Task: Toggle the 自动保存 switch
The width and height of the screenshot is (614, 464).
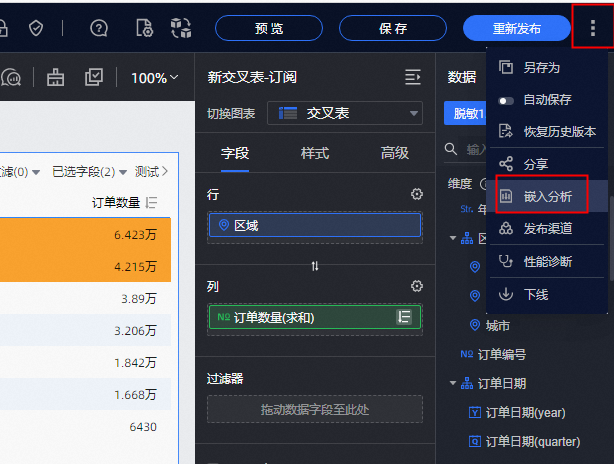Action: click(x=506, y=100)
